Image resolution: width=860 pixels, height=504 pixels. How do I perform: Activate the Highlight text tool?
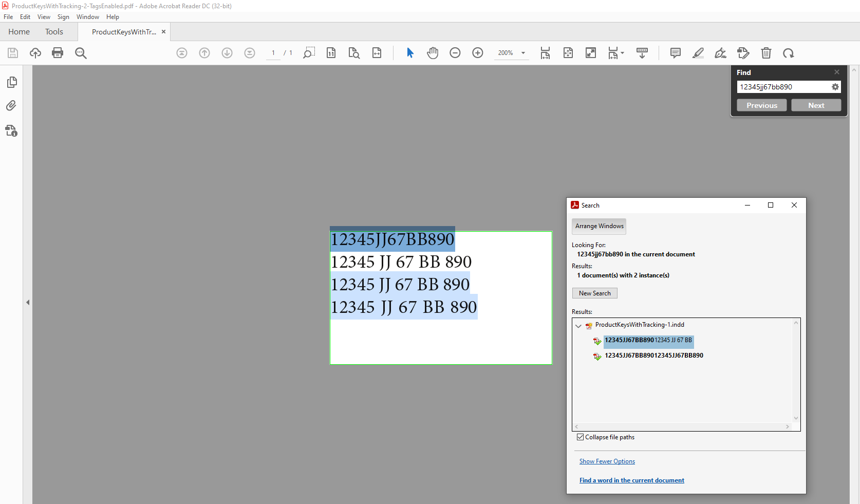tap(698, 53)
